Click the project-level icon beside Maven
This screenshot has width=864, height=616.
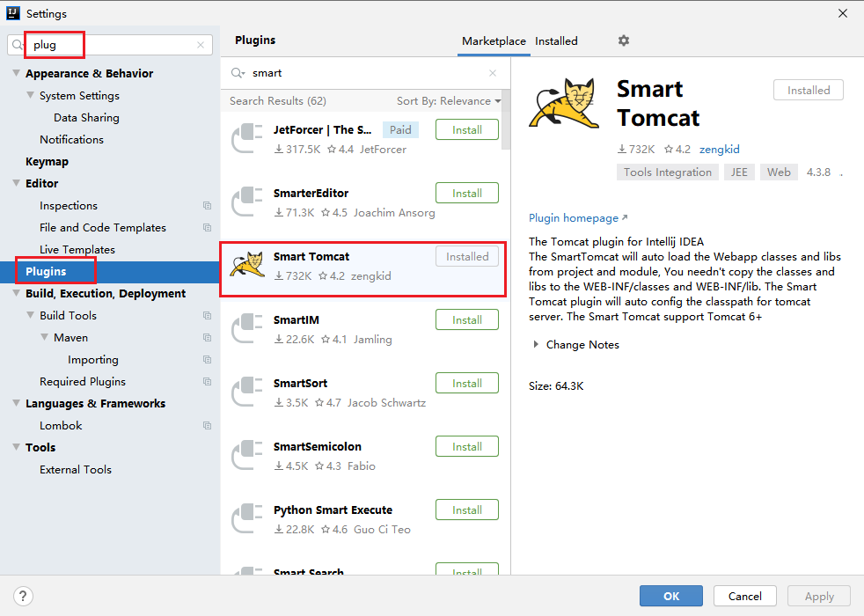pyautogui.click(x=207, y=338)
